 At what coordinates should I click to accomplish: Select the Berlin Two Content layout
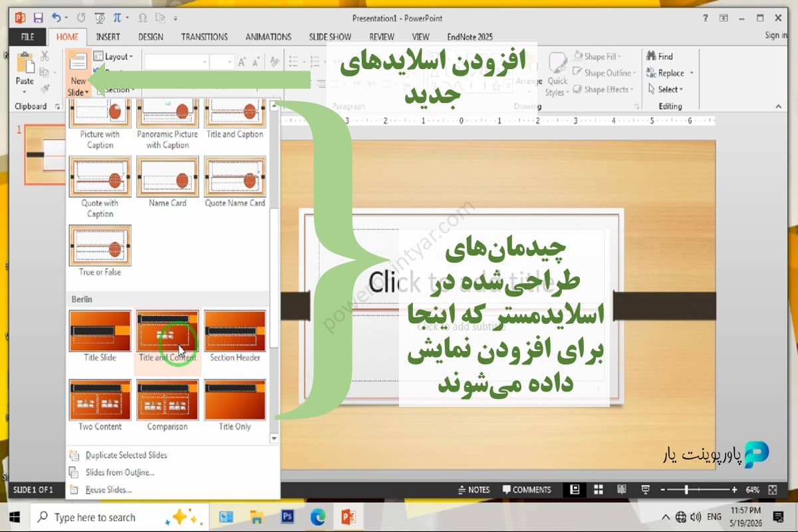click(100, 405)
